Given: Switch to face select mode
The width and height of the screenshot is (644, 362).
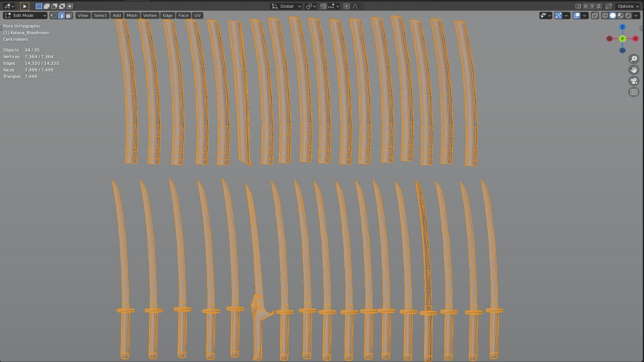Looking at the screenshot, I should tap(69, 15).
